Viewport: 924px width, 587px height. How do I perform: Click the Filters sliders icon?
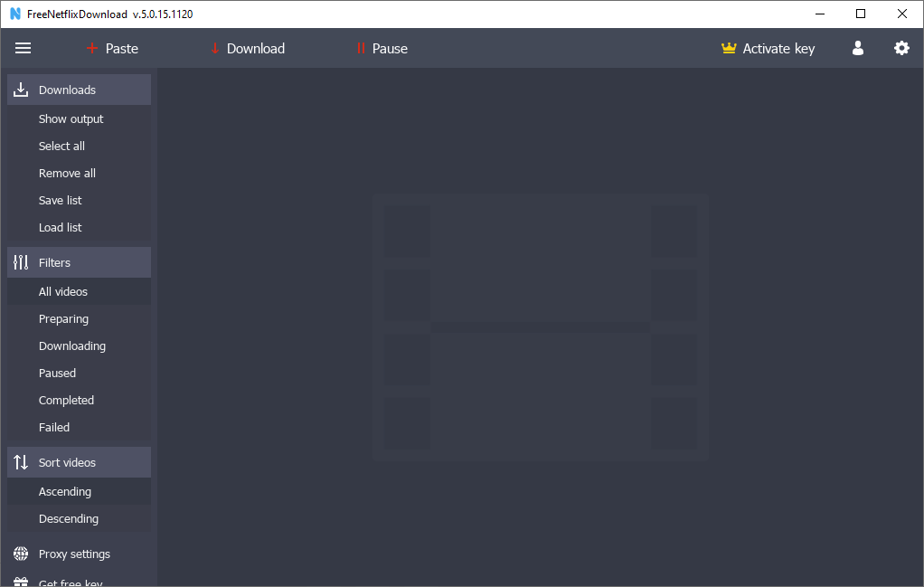(21, 262)
